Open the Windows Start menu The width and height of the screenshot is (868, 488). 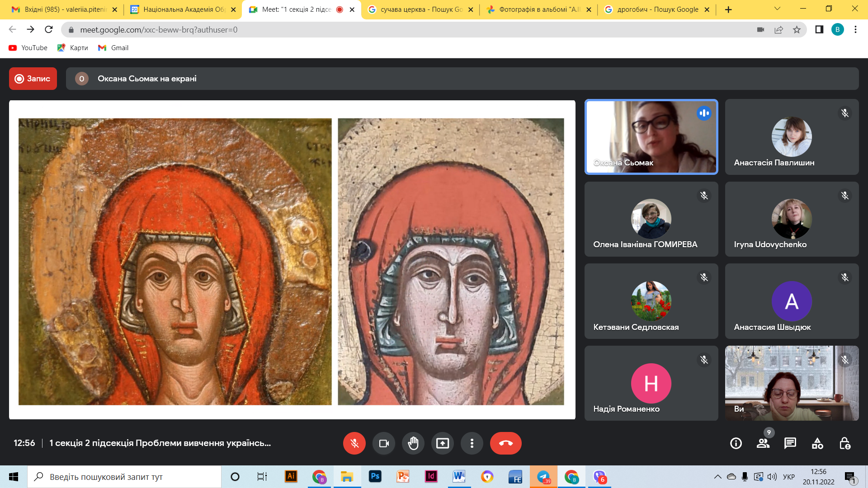click(x=14, y=477)
